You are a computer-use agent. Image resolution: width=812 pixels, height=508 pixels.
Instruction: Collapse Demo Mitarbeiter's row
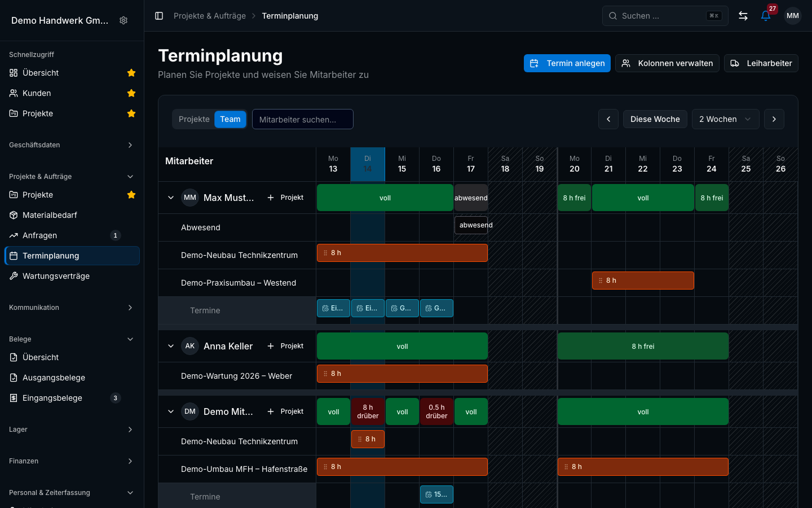[x=171, y=411]
